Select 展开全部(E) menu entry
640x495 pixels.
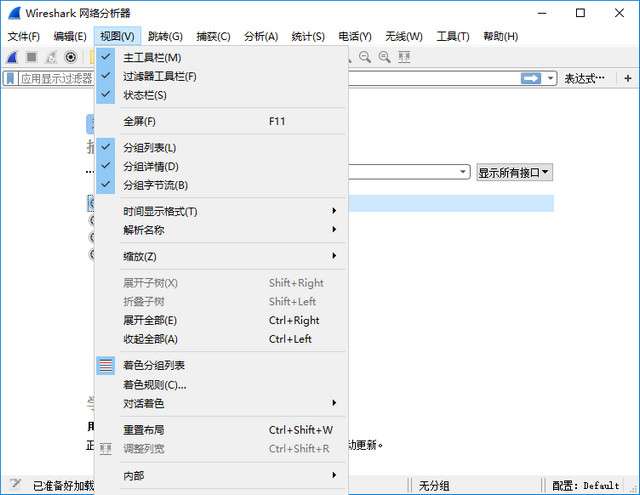coord(221,320)
